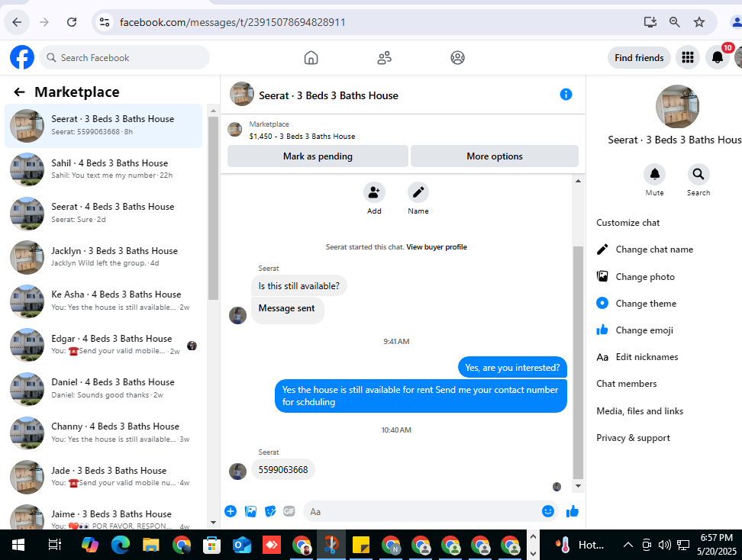Open Jacklyn 3 Beds 3 Baths House chat

pyautogui.click(x=104, y=257)
